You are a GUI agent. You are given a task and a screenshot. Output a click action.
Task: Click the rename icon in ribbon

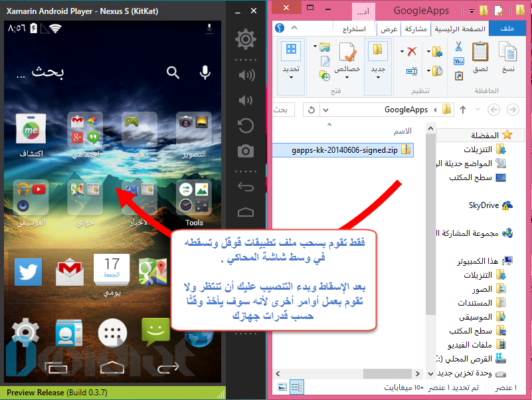coord(412,71)
